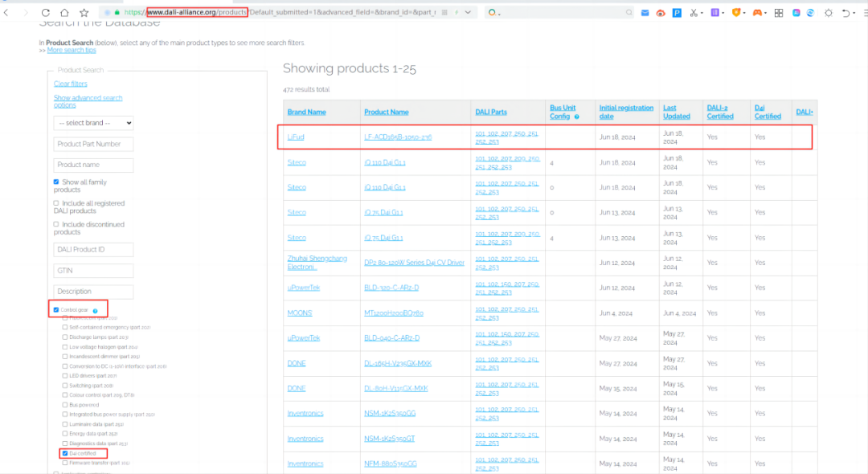Open product BLD-320-C-AR2-D link

(391, 288)
